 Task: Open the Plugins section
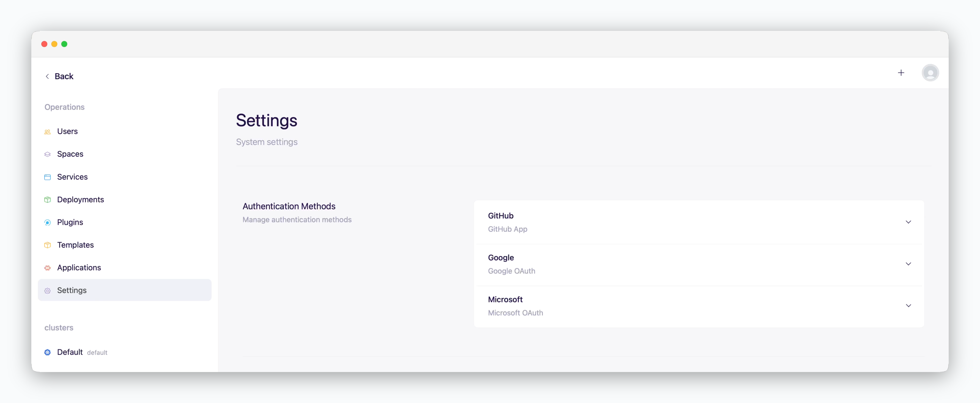124,222
